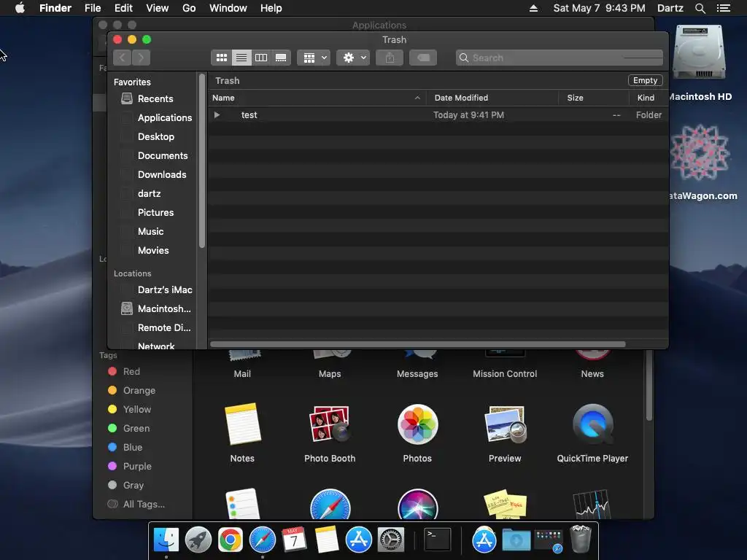Click the Forward navigation arrow
This screenshot has width=747, height=560.
coord(141,58)
